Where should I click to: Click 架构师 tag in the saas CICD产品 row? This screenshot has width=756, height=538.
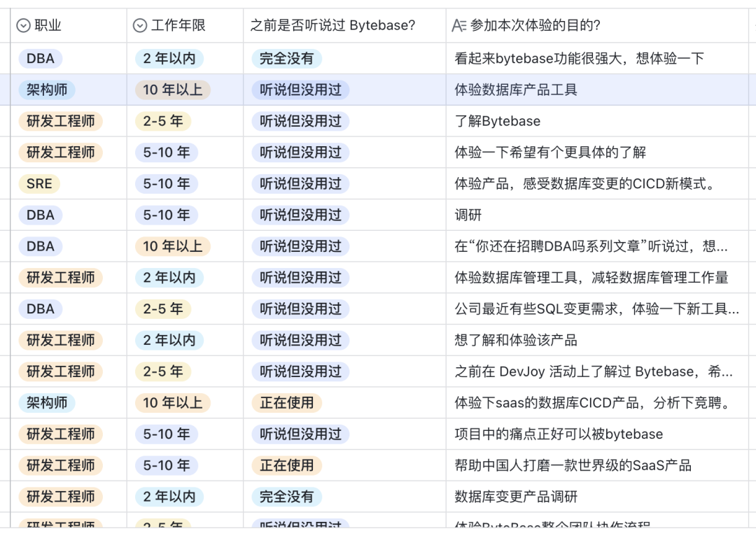click(47, 403)
